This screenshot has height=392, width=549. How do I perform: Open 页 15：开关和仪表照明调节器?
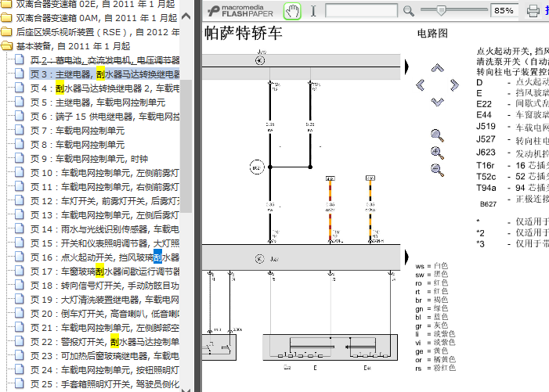pos(105,243)
